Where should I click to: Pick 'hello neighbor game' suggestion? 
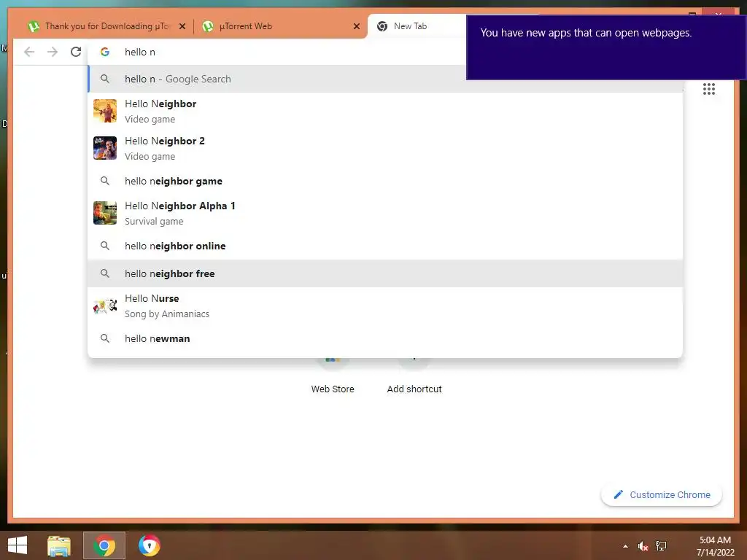tap(385, 181)
